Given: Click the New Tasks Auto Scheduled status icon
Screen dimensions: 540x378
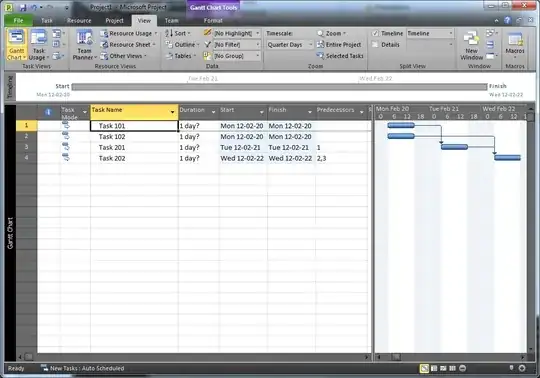Looking at the screenshot, I should 44,368.
